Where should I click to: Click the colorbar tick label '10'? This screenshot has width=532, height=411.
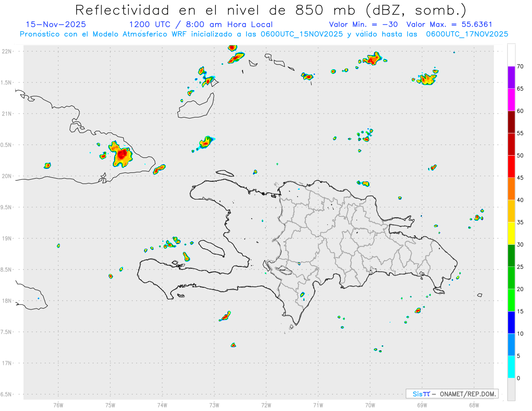[520, 334]
